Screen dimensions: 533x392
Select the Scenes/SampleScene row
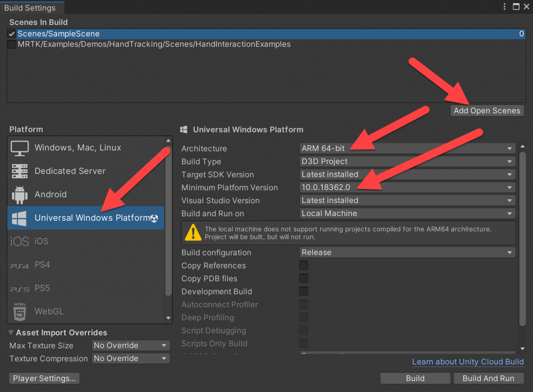click(266, 34)
